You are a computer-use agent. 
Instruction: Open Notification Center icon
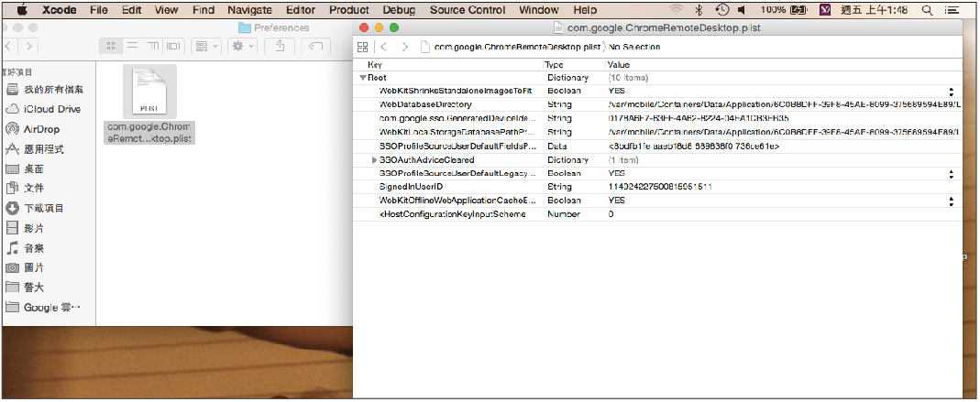[x=952, y=10]
